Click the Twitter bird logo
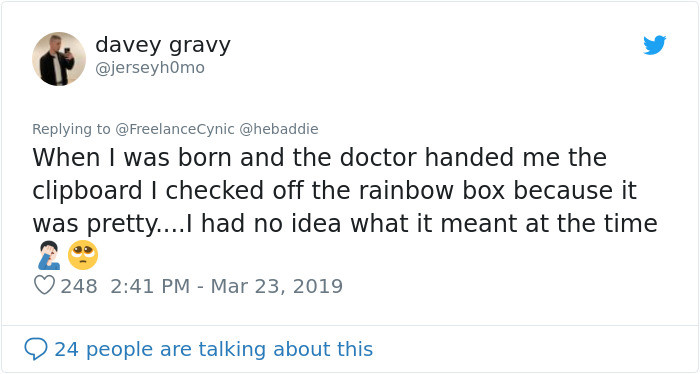700x374 pixels. pyautogui.click(x=654, y=45)
